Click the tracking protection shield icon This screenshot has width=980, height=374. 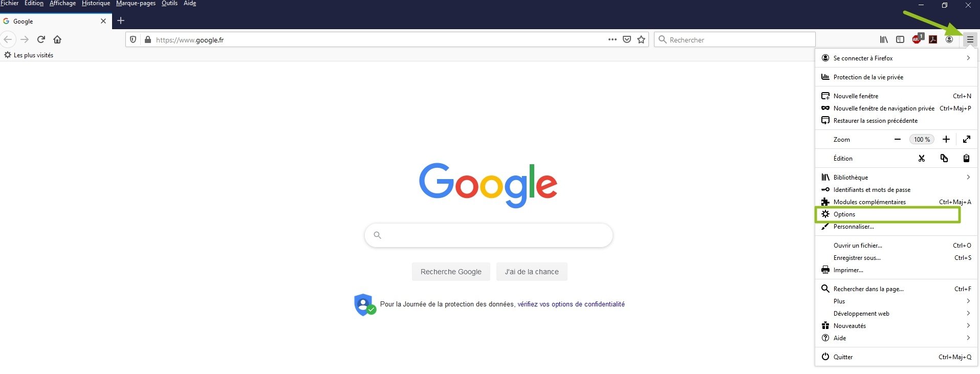pos(133,39)
